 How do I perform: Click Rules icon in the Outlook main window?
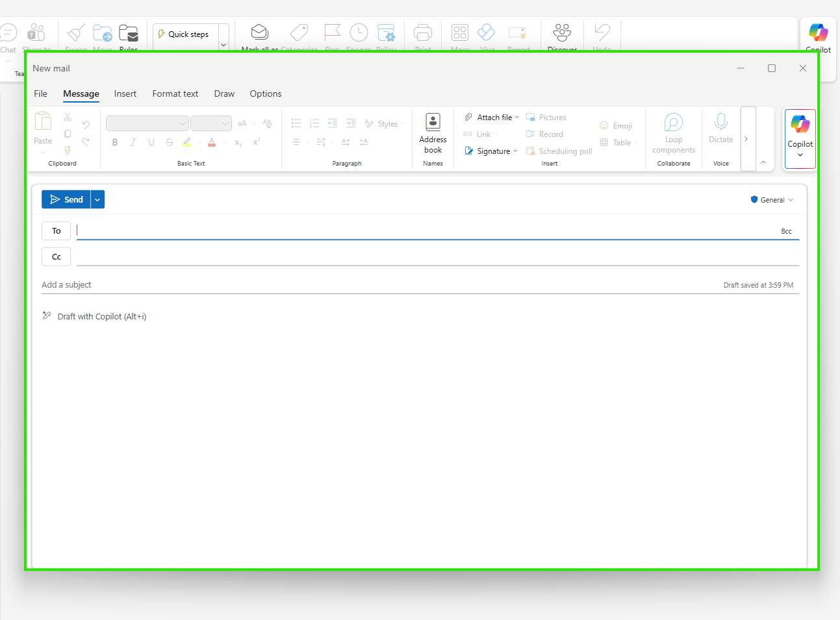click(x=129, y=34)
